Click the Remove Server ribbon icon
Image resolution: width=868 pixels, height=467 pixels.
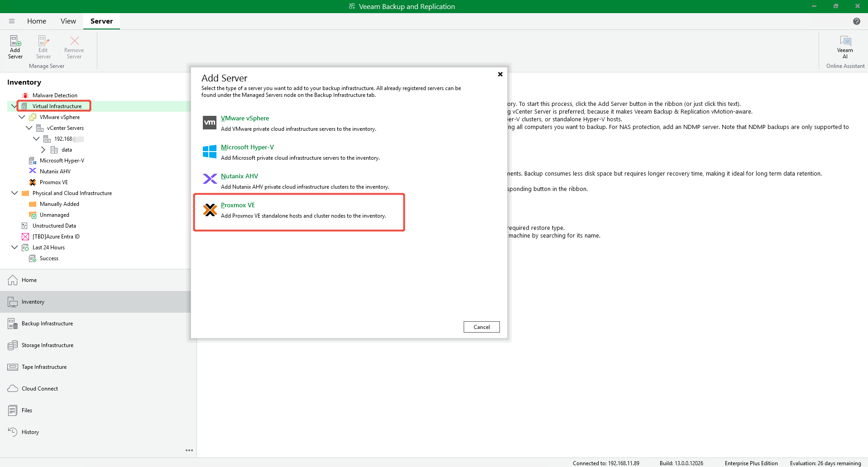point(74,41)
